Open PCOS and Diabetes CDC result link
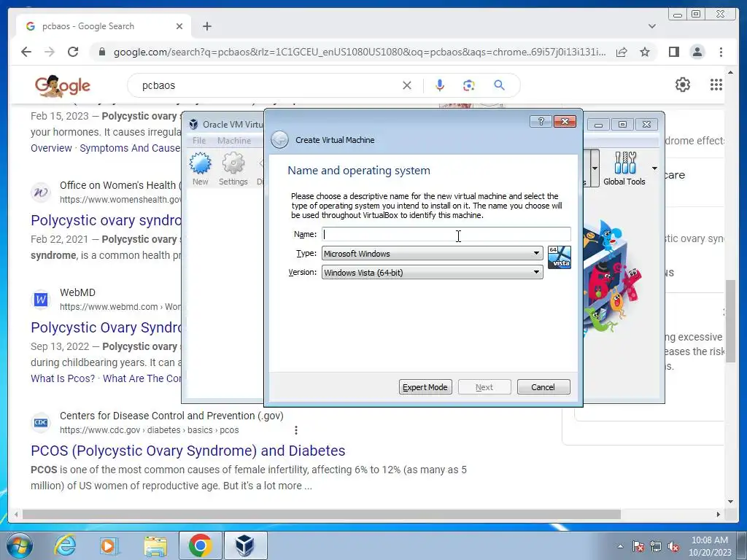Viewport: 747px width, 560px height. (187, 451)
